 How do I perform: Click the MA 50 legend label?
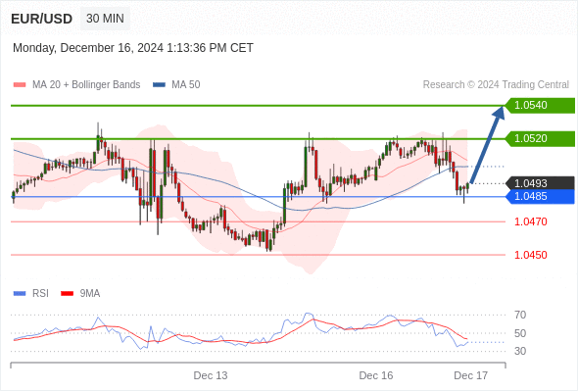(x=186, y=85)
